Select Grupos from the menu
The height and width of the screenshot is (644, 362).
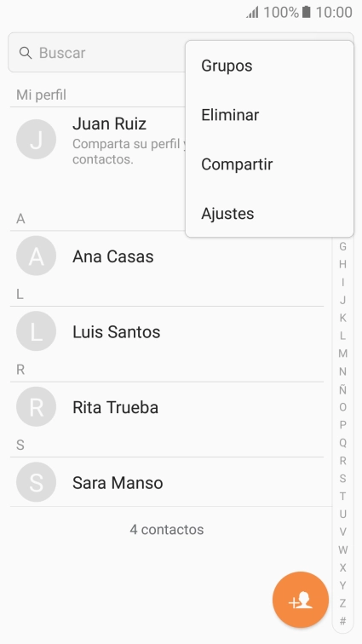point(269,66)
